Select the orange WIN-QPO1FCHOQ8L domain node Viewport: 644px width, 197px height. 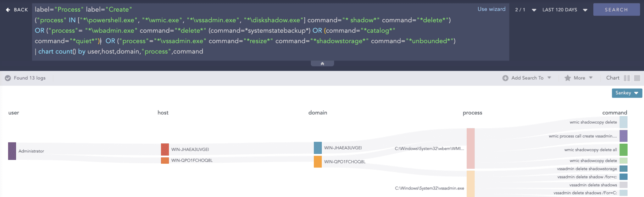[x=318, y=162]
